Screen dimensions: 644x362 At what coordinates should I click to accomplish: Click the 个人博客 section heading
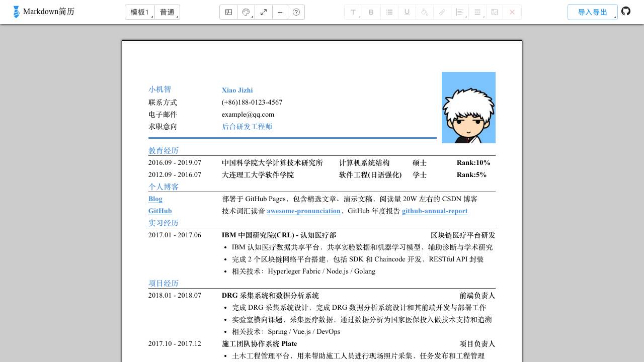tap(164, 187)
